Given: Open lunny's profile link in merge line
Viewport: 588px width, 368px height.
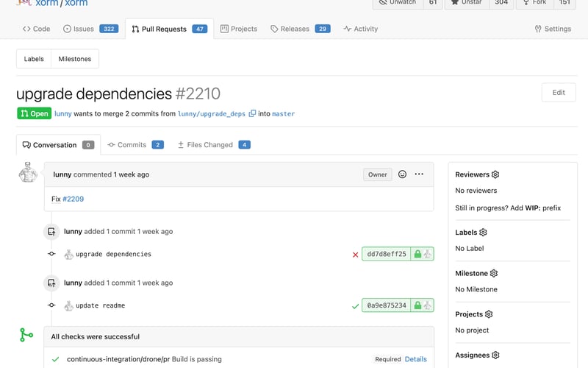Looking at the screenshot, I should (x=63, y=114).
